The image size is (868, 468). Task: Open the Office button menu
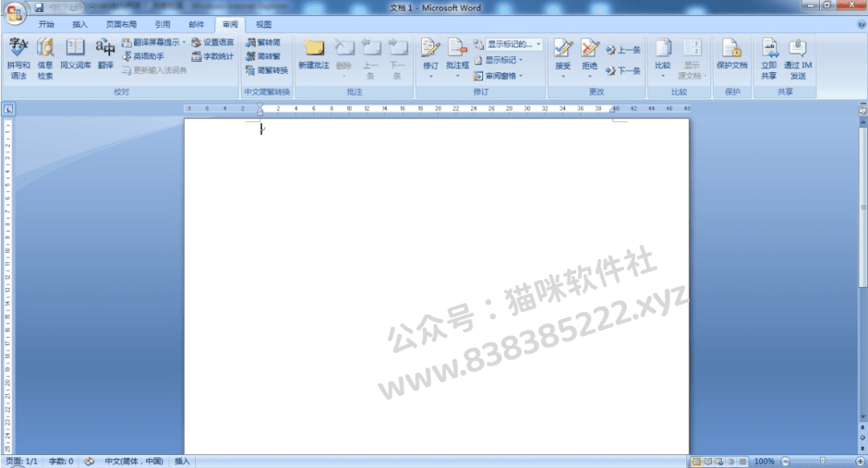point(14,12)
